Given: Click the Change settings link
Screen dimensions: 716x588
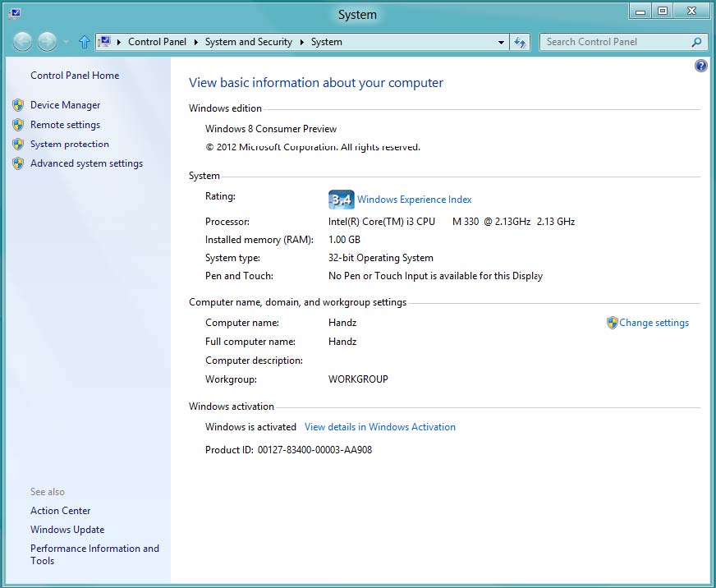Looking at the screenshot, I should click(x=654, y=323).
